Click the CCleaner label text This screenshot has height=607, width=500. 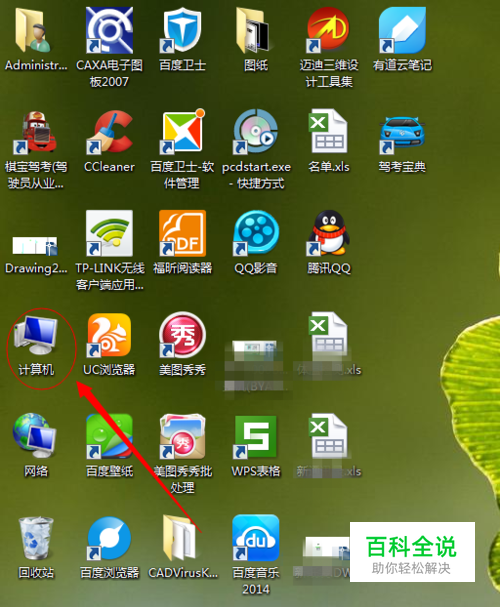pos(110,167)
